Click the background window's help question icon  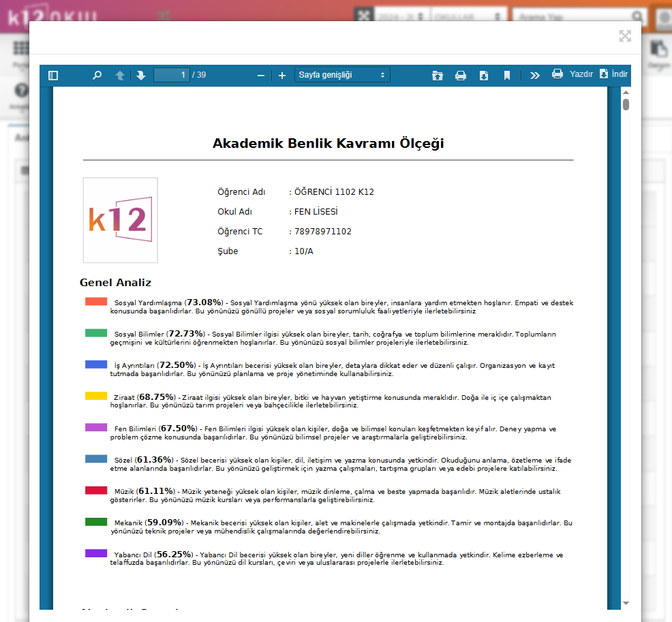click(x=21, y=91)
